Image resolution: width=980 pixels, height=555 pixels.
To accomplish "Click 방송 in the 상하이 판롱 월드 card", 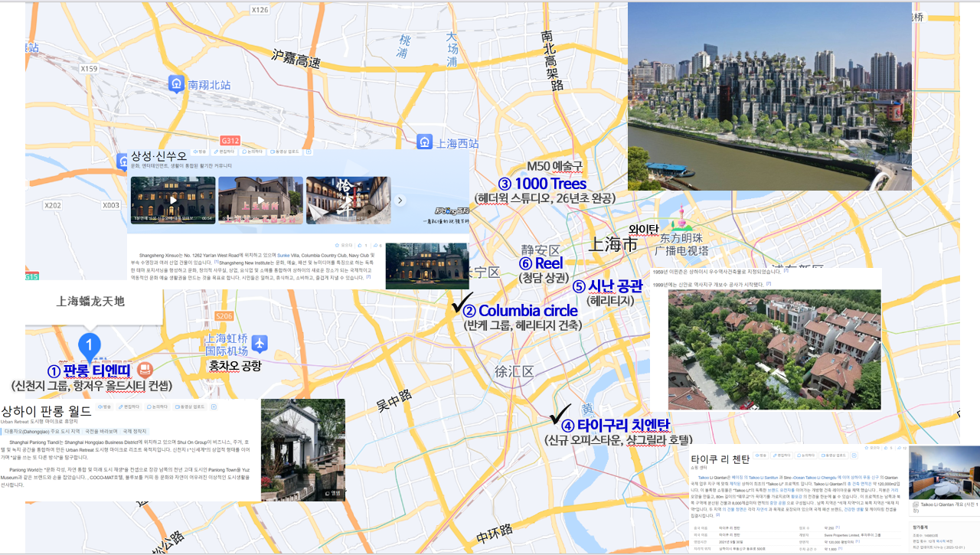I will (x=104, y=406).
